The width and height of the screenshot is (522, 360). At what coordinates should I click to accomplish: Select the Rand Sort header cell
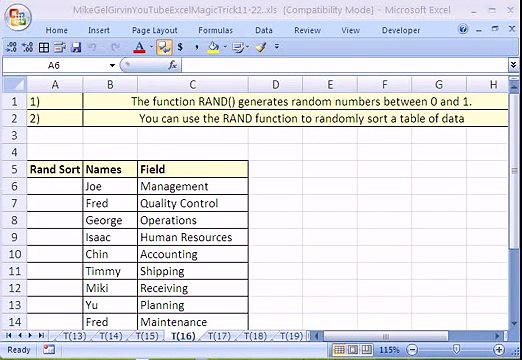[55, 169]
